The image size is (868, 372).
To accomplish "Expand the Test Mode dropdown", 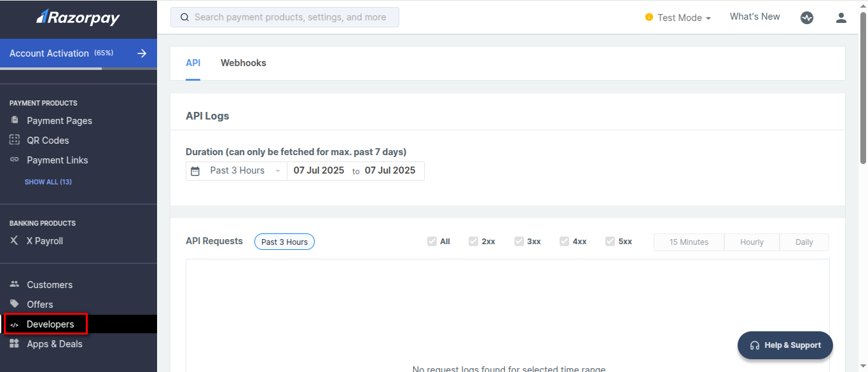I will 678,18.
